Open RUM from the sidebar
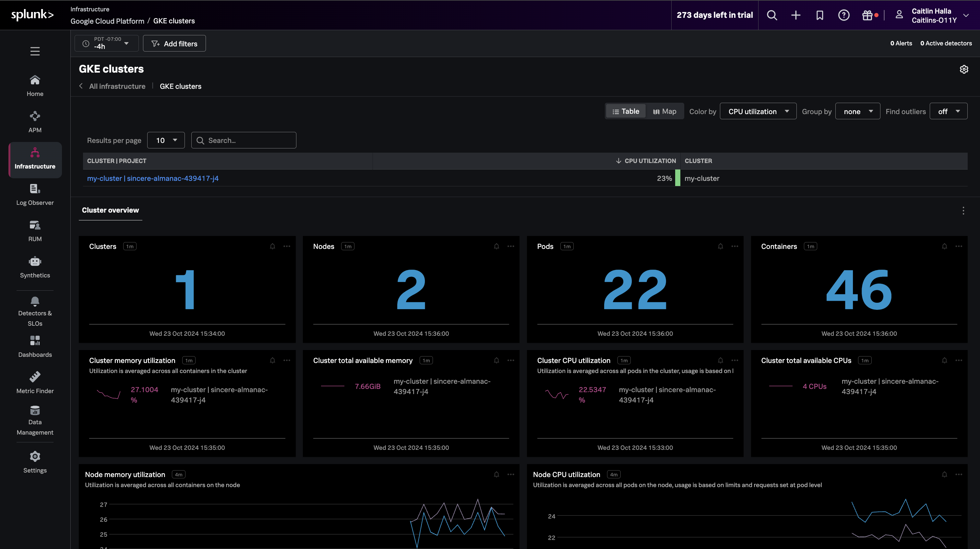Screen dimensions: 980x549 [35, 231]
